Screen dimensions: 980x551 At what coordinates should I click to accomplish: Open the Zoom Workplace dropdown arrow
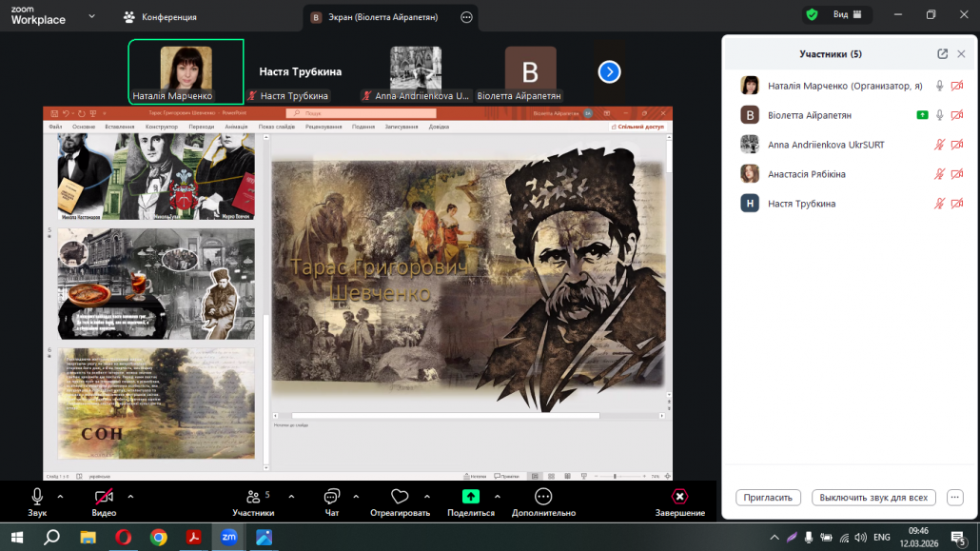[91, 16]
